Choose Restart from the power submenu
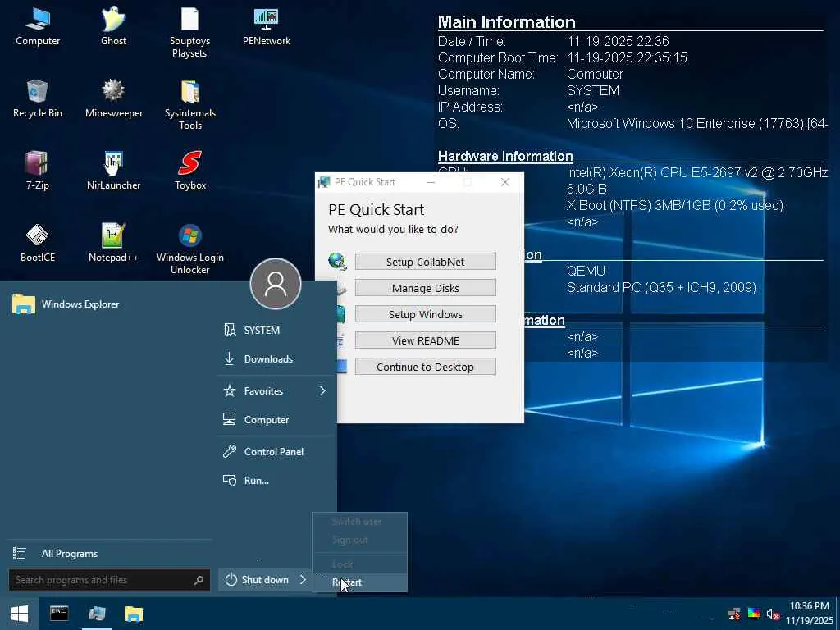 click(x=359, y=582)
